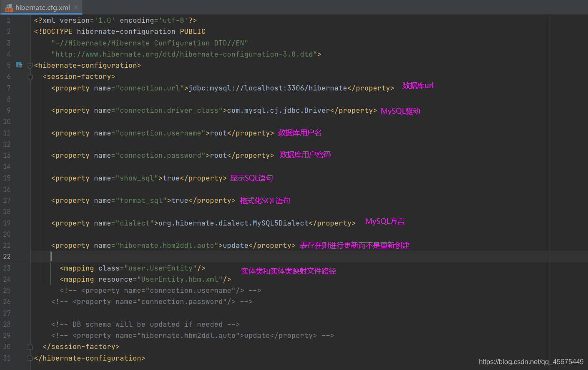
Task: Collapse the hibernate-configuration element fold marker
Action: click(30, 65)
